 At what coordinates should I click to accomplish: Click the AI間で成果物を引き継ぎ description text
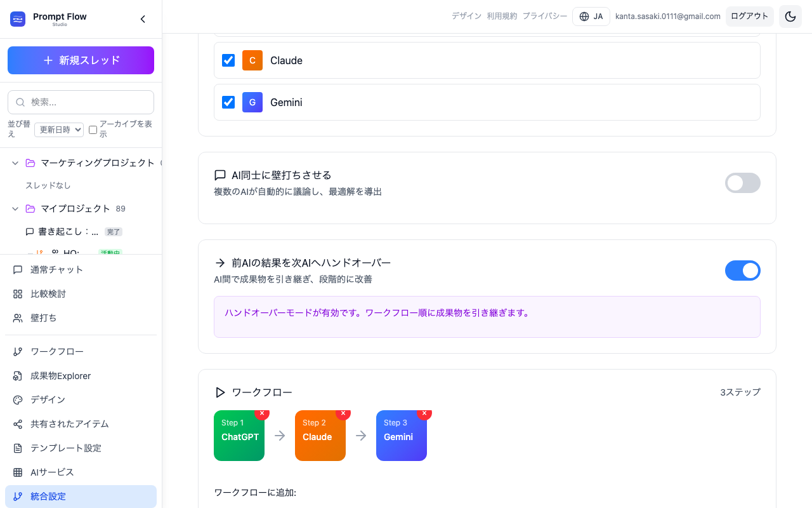(x=293, y=279)
